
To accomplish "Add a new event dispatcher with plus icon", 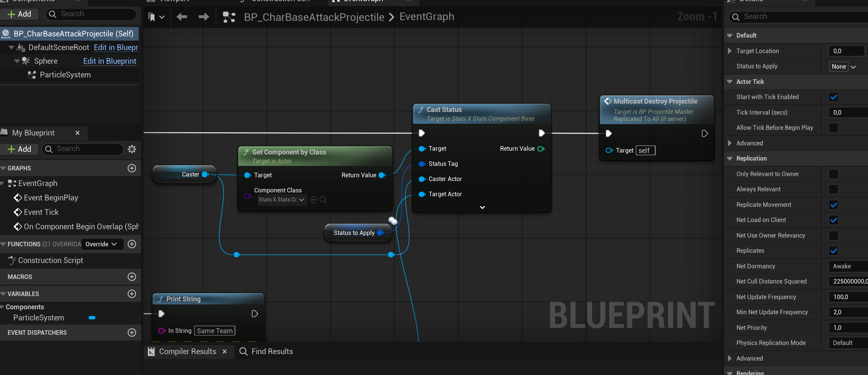I will click(132, 332).
